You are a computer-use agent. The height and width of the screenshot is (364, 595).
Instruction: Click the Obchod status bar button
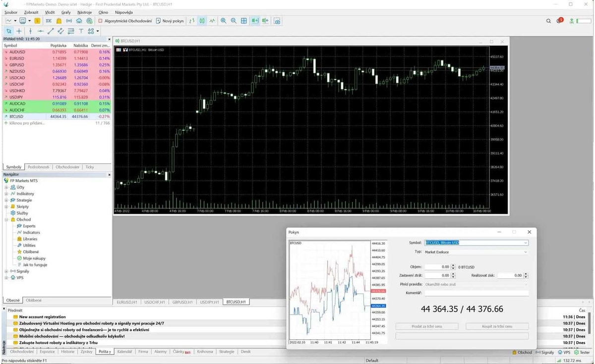point(522,352)
